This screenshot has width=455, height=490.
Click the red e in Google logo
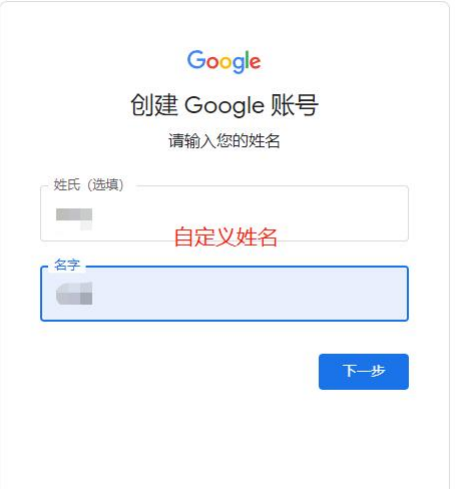click(255, 63)
